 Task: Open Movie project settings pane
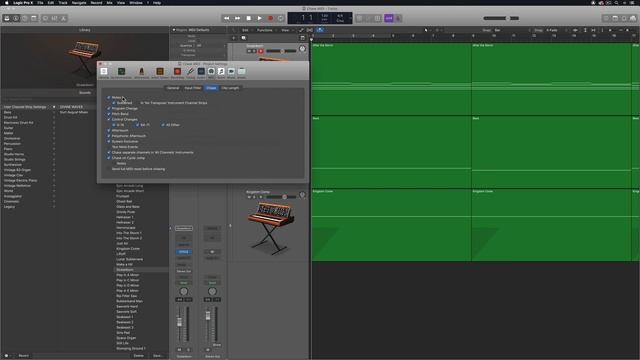pos(231,73)
